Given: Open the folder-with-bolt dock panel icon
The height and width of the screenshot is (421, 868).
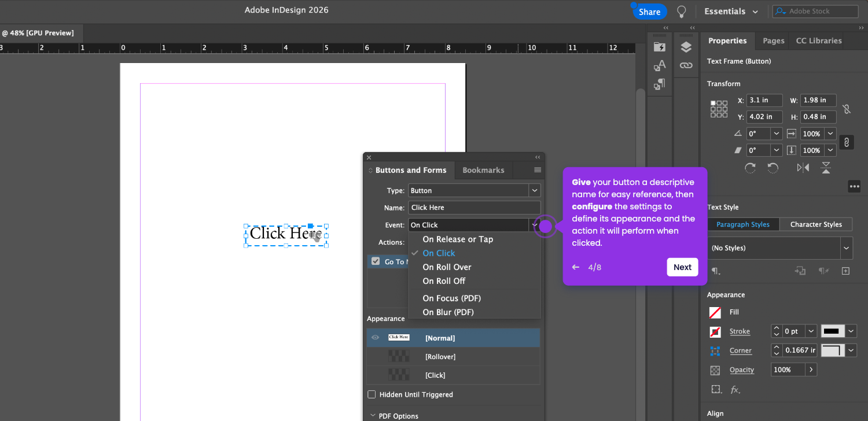Looking at the screenshot, I should [660, 47].
